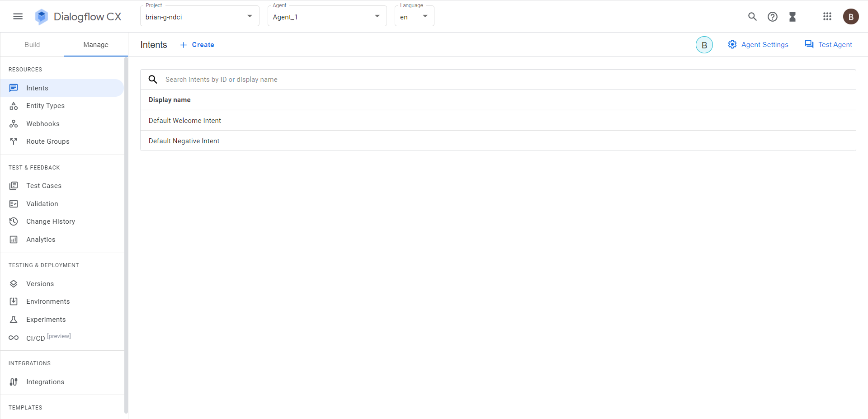Viewport: 868px width, 419px height.
Task: Click the Integrations icon
Action: pos(14,382)
